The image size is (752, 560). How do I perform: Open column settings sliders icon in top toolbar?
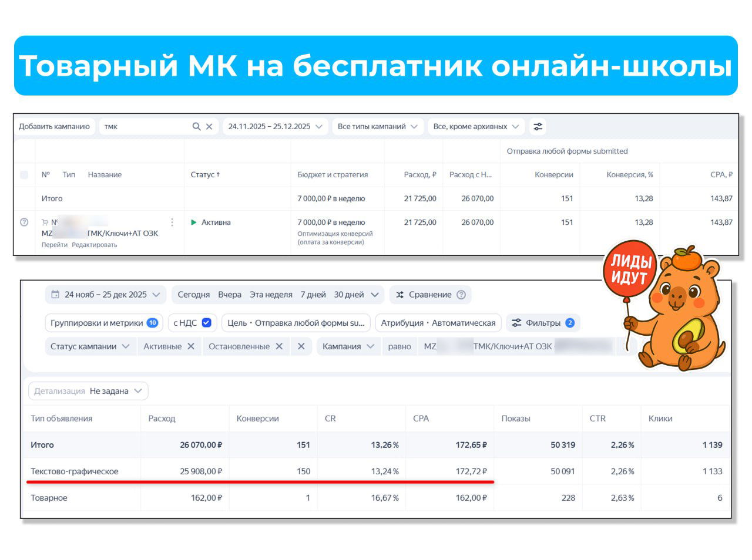click(538, 127)
